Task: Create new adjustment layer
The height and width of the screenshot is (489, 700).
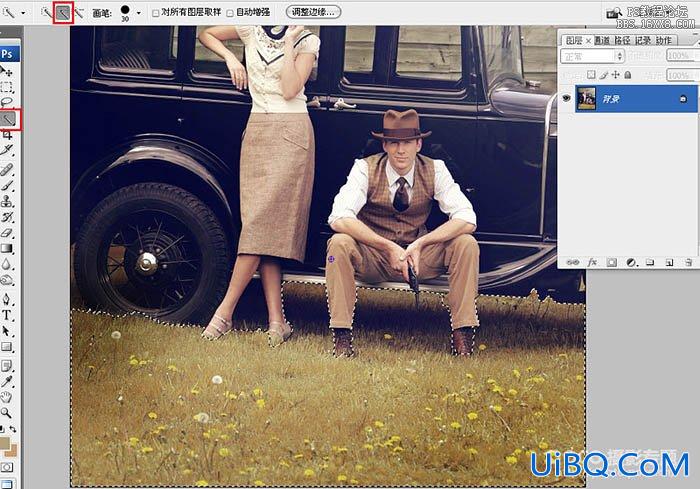Action: click(631, 262)
